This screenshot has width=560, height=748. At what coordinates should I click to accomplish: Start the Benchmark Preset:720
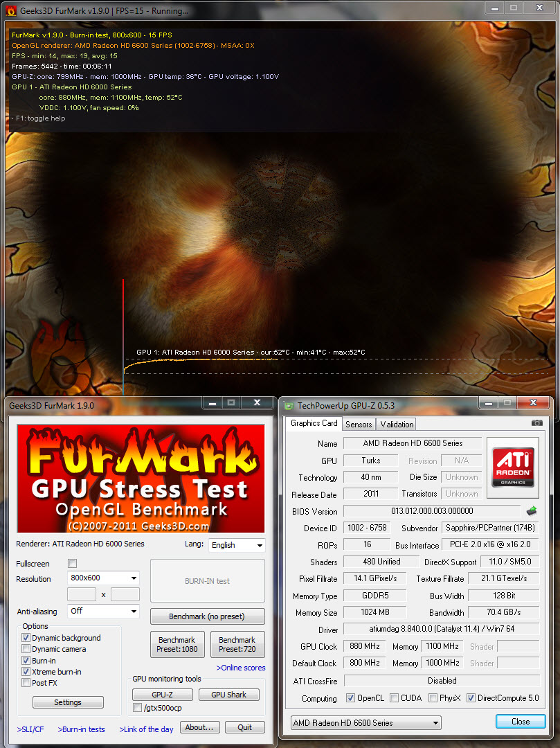[x=237, y=645]
